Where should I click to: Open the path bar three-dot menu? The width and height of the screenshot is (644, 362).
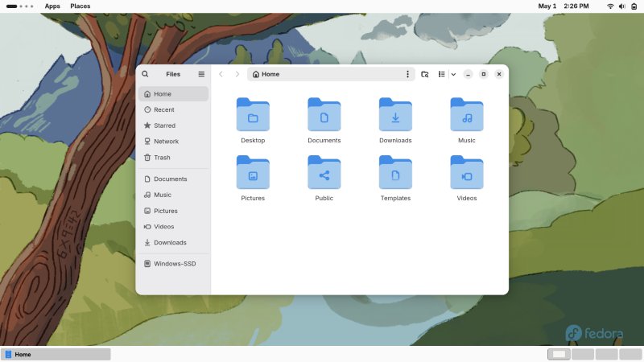(407, 74)
